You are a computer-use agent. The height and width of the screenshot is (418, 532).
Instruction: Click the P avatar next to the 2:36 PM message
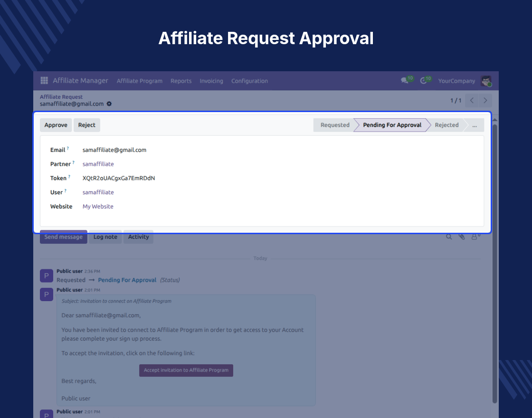[47, 275]
